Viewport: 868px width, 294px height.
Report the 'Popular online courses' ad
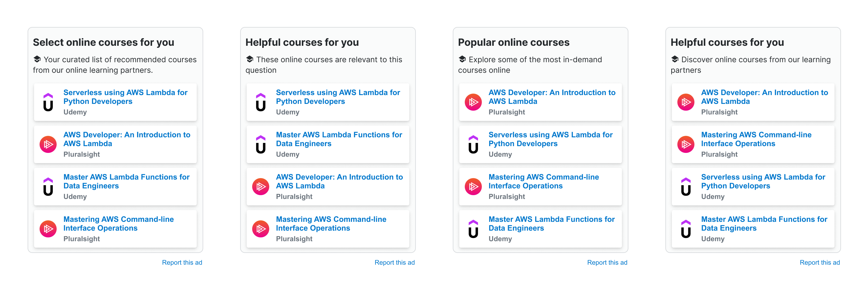(607, 262)
